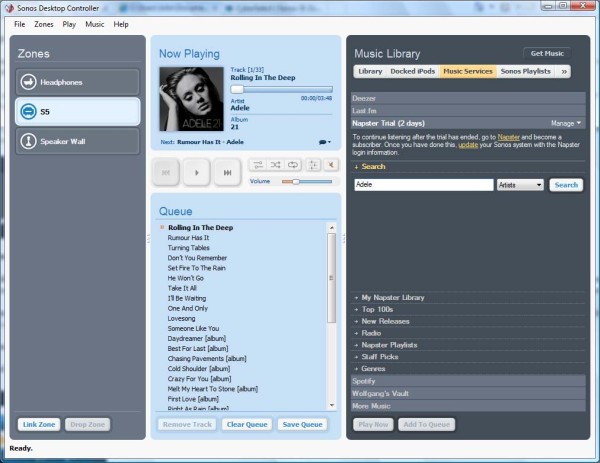
Task: Skip back to the previous track
Action: 166,173
